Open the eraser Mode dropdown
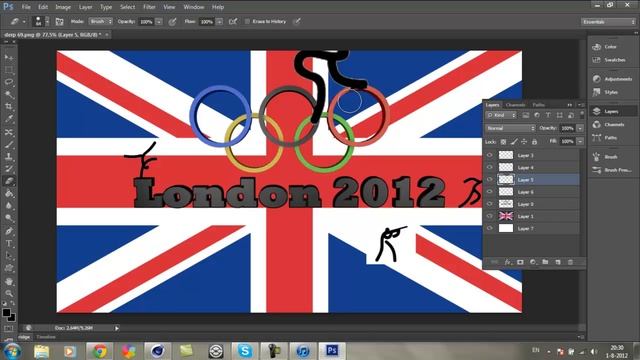Image resolution: width=640 pixels, height=360 pixels. [x=100, y=22]
